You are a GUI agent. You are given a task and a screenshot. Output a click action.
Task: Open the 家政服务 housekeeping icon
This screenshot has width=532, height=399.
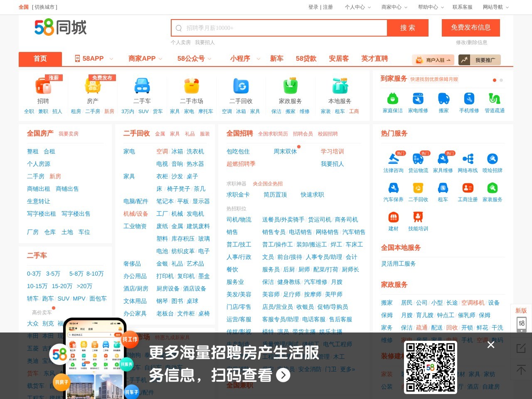click(291, 86)
